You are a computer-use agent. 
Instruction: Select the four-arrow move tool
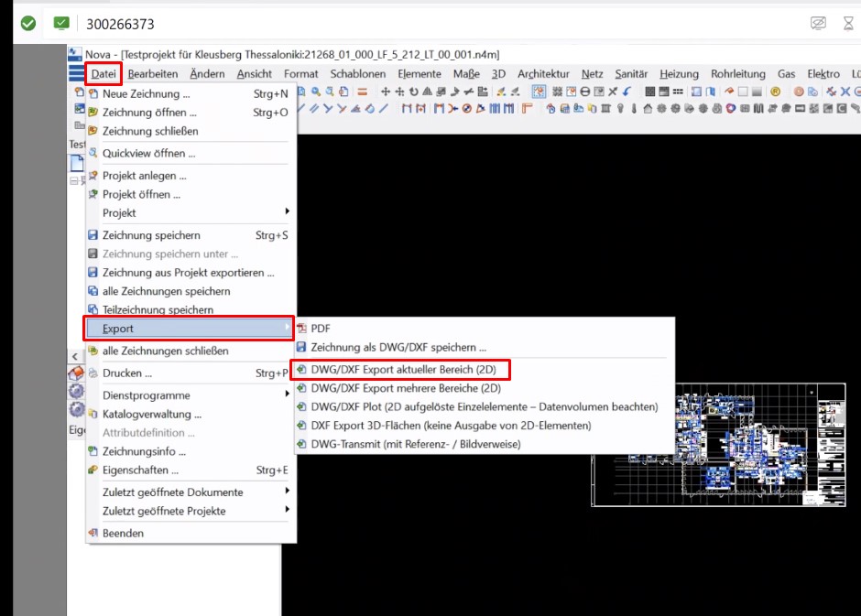coord(386,92)
